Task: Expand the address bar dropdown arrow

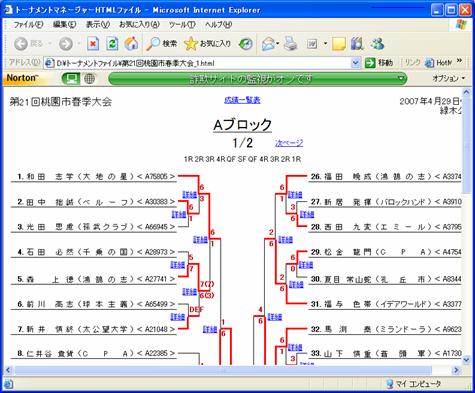Action: pos(356,63)
